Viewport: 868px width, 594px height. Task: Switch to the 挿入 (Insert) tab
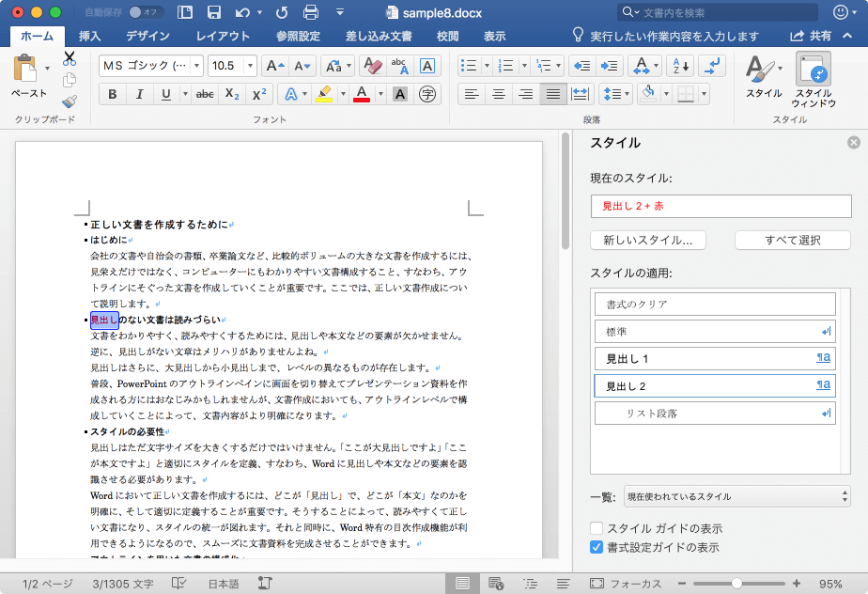point(90,36)
